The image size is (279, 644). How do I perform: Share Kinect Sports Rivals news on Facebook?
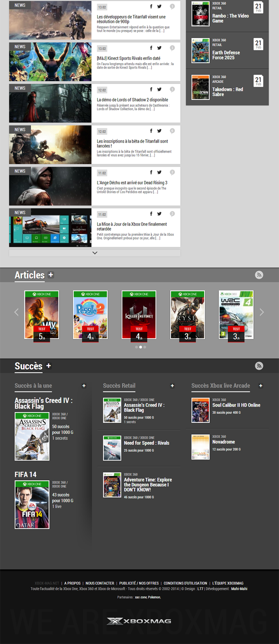[151, 48]
